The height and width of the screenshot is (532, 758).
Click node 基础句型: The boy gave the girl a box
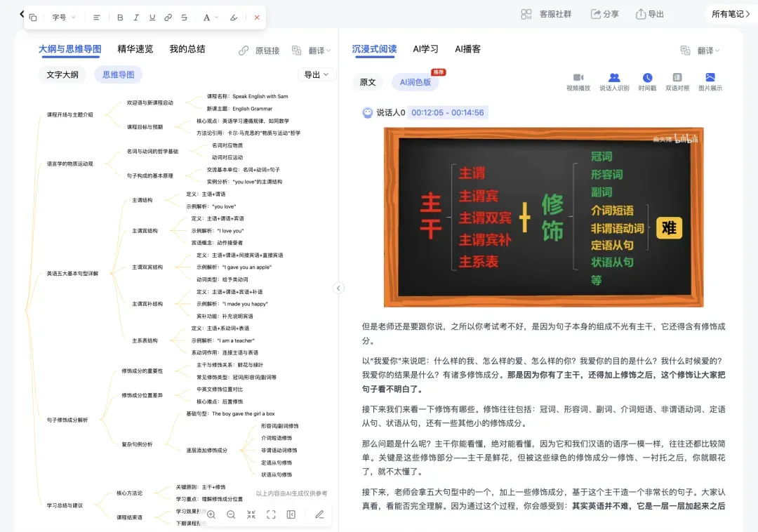coord(230,413)
